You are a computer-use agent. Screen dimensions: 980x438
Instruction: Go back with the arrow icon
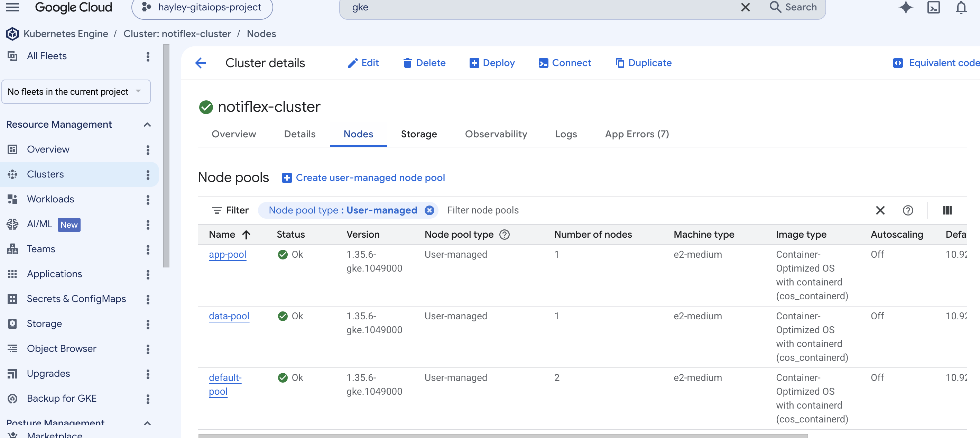[201, 63]
